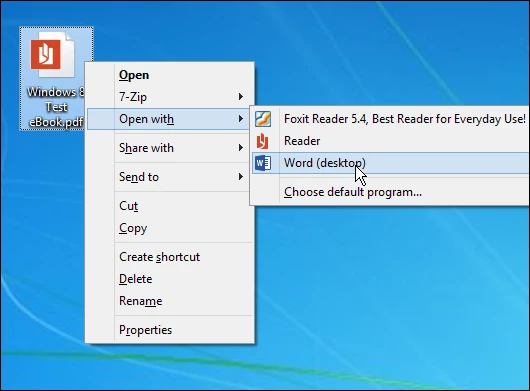Screen dimensions: 530x391
Task: Choose Rename from the context menu
Action: 169,301
